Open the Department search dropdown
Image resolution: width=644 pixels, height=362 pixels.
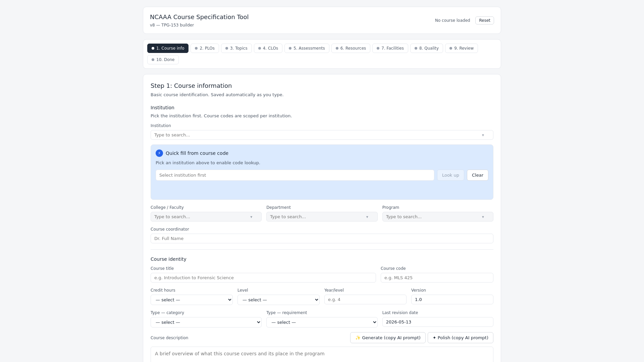(x=322, y=217)
